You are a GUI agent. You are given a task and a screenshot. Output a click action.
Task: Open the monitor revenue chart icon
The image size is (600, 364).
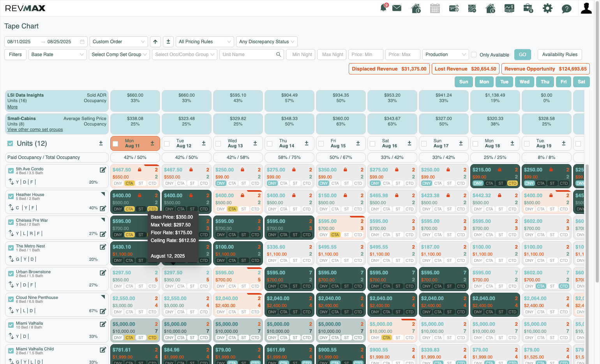tap(509, 8)
